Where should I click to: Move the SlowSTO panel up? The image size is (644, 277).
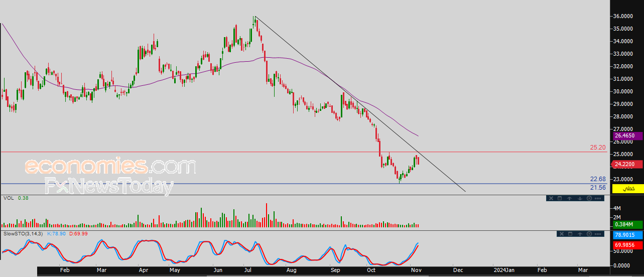click(580, 234)
